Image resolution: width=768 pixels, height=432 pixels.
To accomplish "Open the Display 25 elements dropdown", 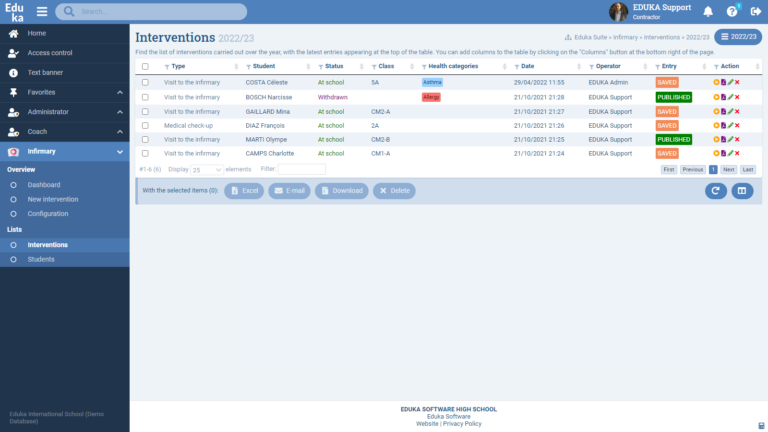I will pos(207,170).
